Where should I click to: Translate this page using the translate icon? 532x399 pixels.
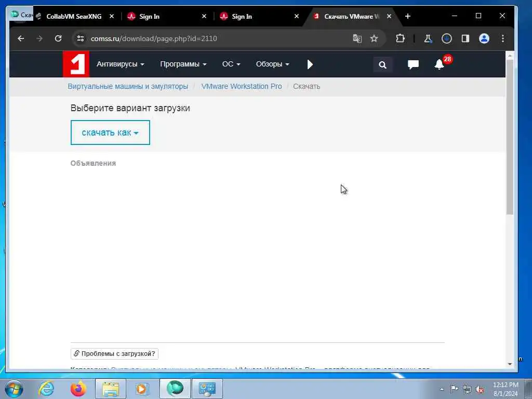pyautogui.click(x=357, y=38)
